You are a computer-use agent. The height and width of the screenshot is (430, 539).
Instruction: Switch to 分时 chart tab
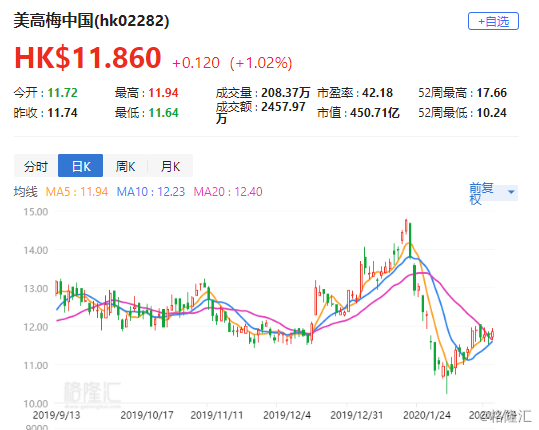coord(36,166)
